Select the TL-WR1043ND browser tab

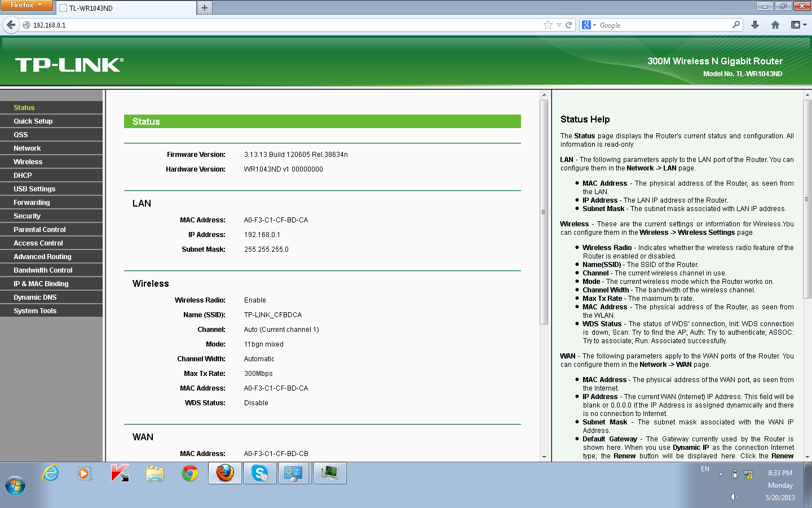coord(125,8)
